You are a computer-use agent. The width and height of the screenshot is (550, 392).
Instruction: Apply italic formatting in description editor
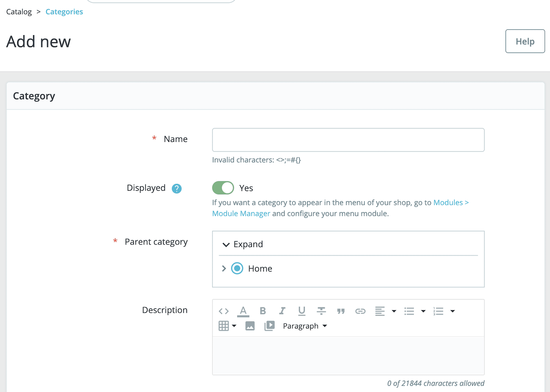[x=282, y=311]
